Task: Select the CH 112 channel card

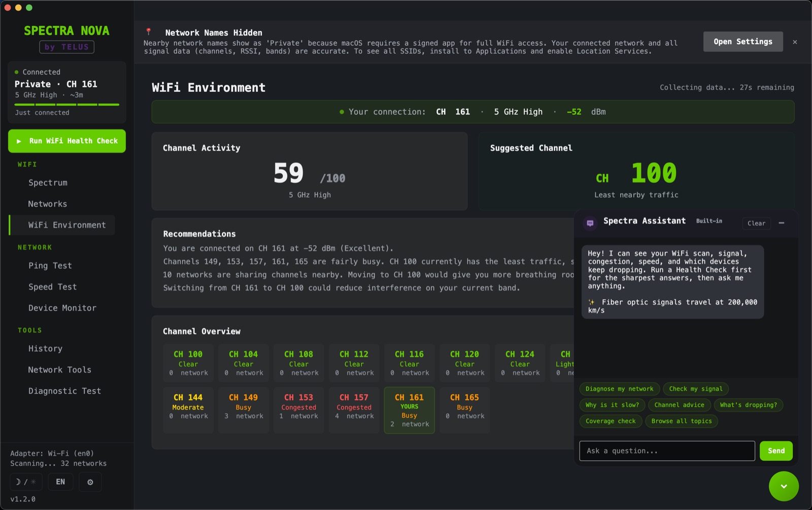Action: pos(354,363)
